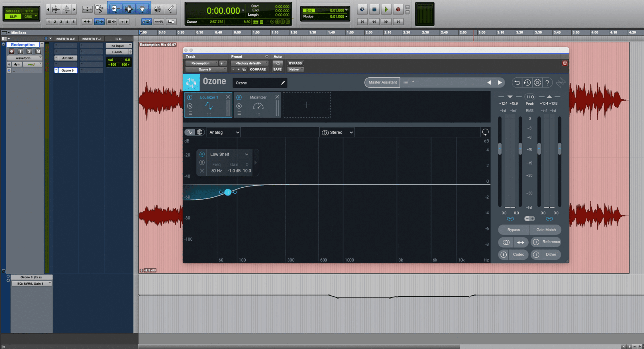Select SLIP edit mode
644x349 pixels.
(x=13, y=17)
